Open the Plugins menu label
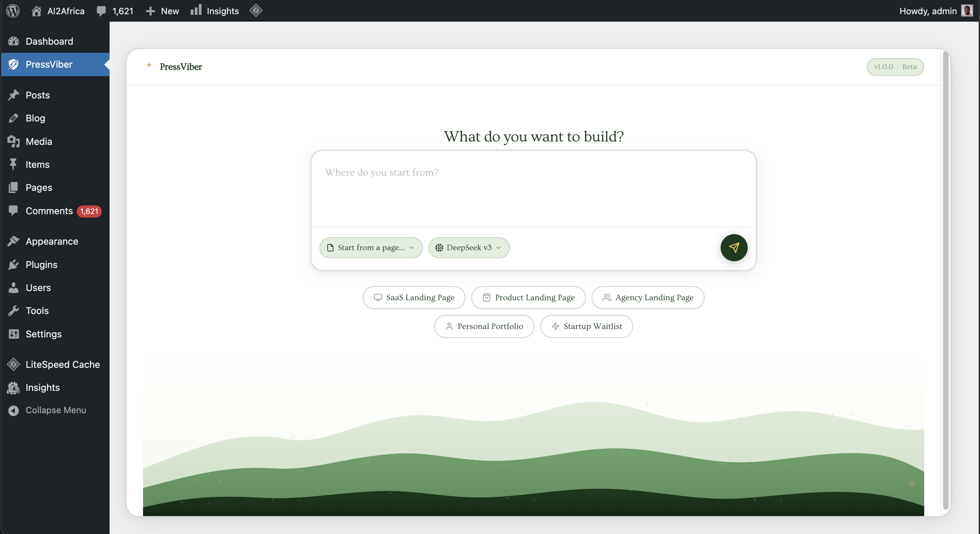This screenshot has width=980, height=534. [x=42, y=265]
